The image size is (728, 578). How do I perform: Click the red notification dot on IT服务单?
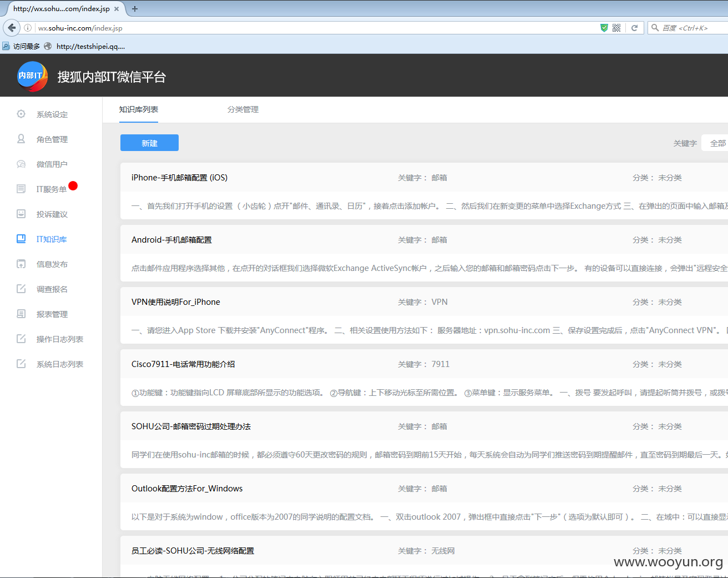click(73, 185)
